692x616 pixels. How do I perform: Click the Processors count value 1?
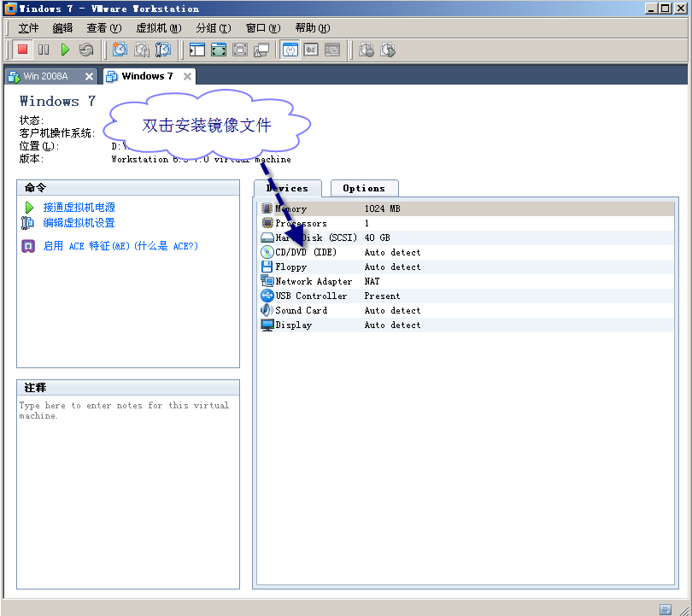point(367,223)
